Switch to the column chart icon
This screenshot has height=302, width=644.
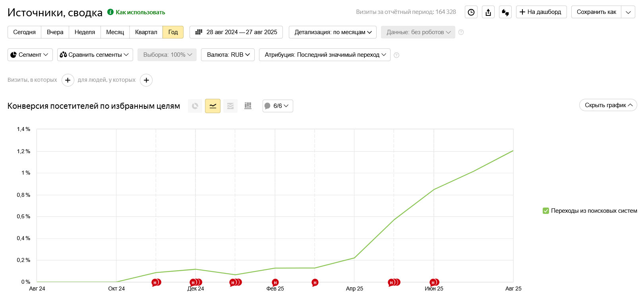click(248, 106)
